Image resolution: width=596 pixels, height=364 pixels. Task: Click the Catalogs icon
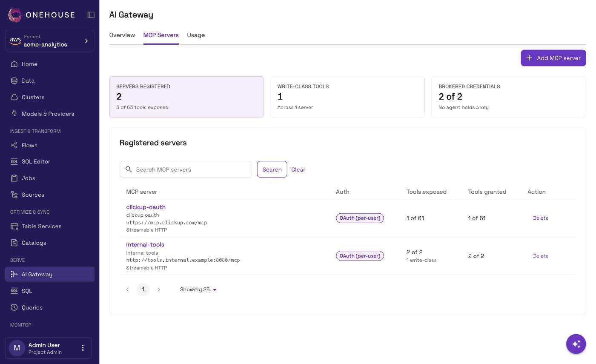(x=14, y=243)
